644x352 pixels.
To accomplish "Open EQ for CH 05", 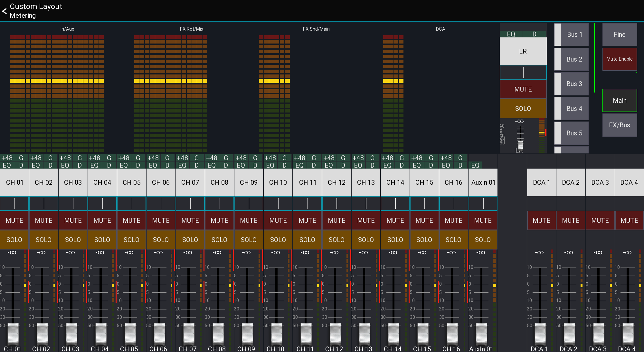I will pos(124,165).
